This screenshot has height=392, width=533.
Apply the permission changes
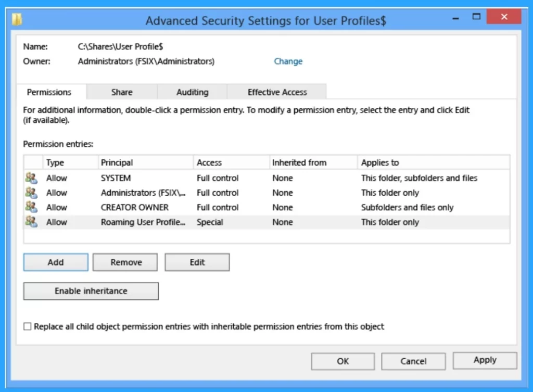tap(485, 360)
